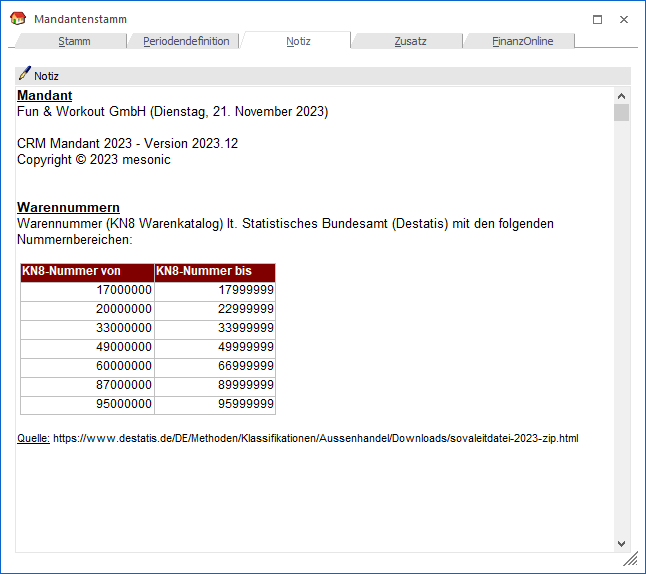Click the Mandantenstamm app icon in title bar

pyautogui.click(x=19, y=19)
